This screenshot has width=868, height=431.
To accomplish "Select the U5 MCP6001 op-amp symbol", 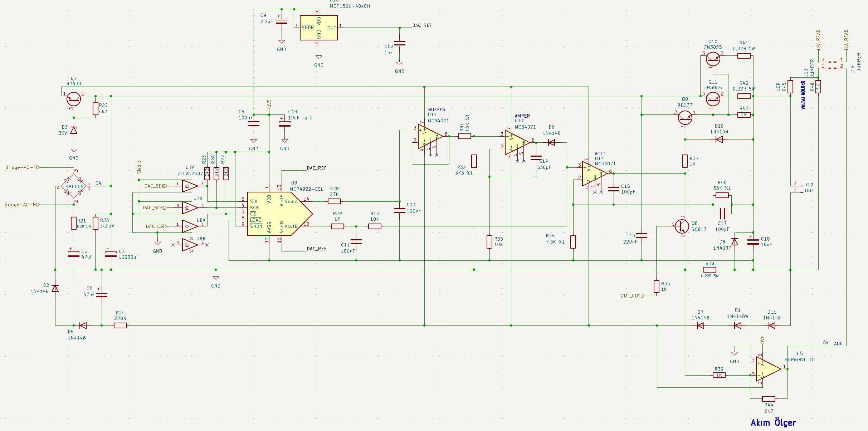I will (769, 369).
